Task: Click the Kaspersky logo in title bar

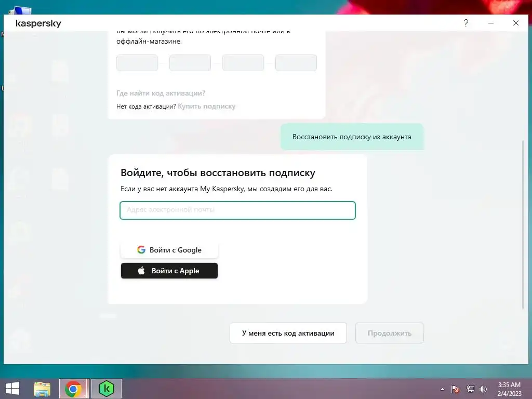Action: pyautogui.click(x=38, y=23)
